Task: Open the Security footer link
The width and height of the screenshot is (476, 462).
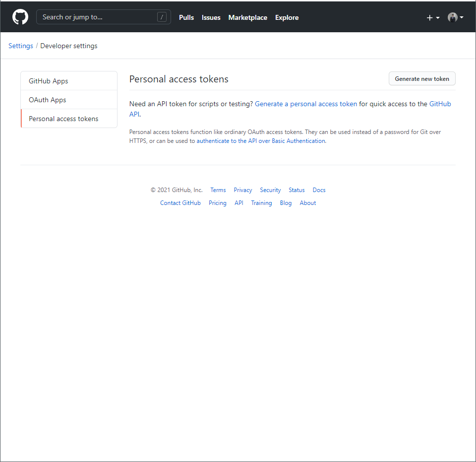Action: point(270,190)
